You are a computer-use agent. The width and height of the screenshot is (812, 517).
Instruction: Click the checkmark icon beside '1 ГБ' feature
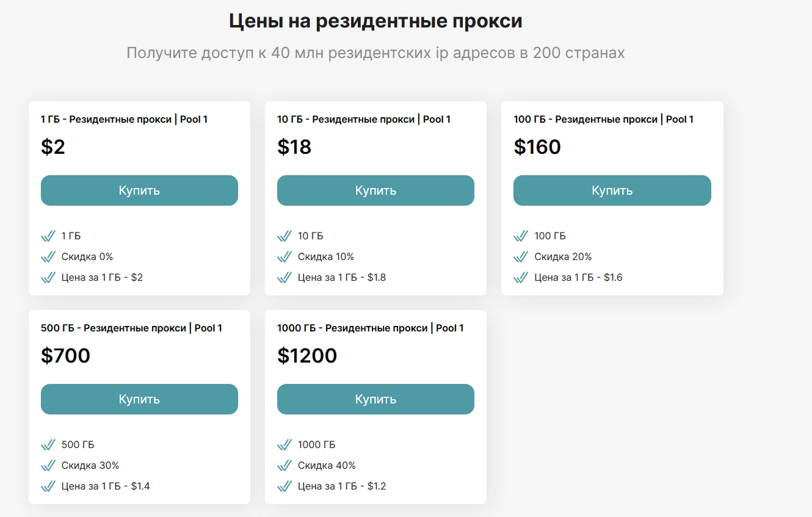pos(48,236)
